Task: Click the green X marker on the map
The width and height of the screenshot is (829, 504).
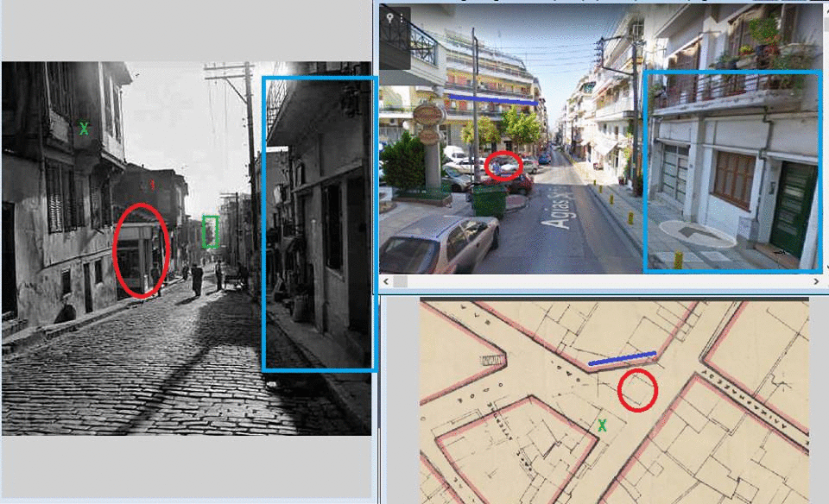Action: pyautogui.click(x=603, y=425)
